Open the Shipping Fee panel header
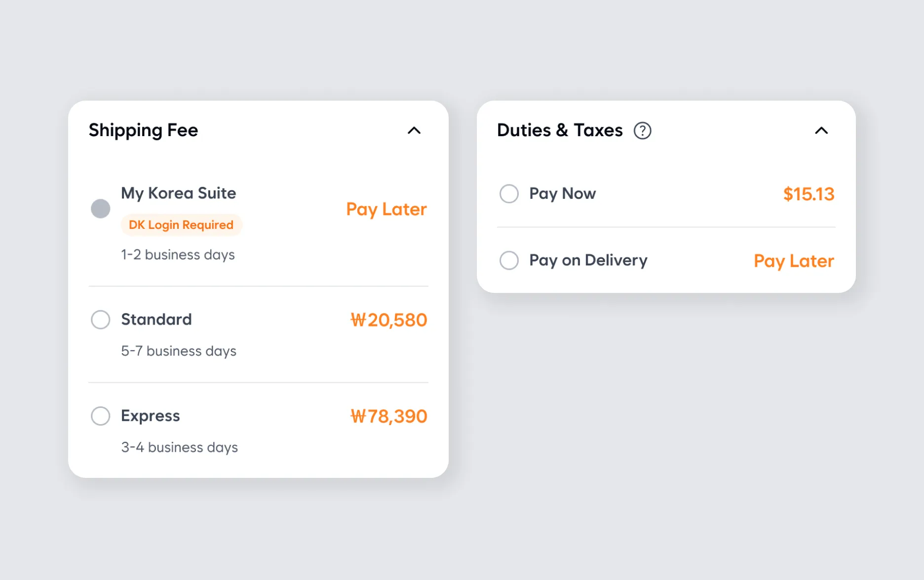Viewport: 924px width, 580px height. (143, 130)
